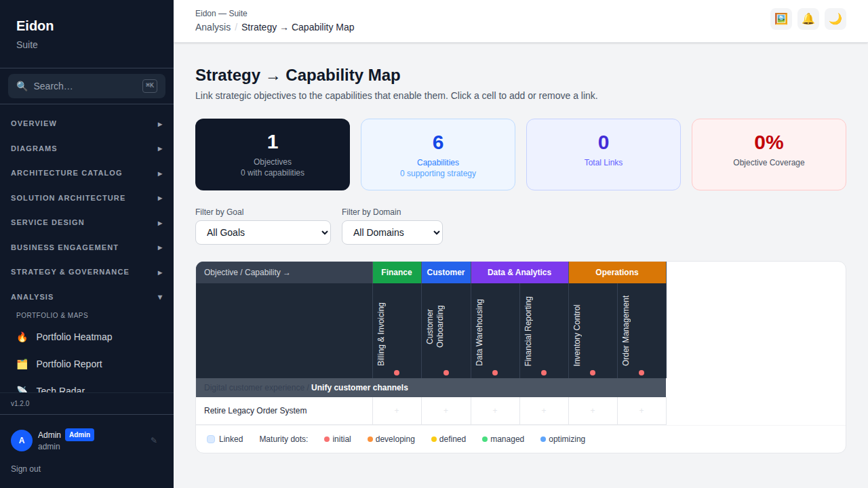Link Retire Legacy Order System to Order Management
The width and height of the screenshot is (868, 488).
(x=642, y=411)
